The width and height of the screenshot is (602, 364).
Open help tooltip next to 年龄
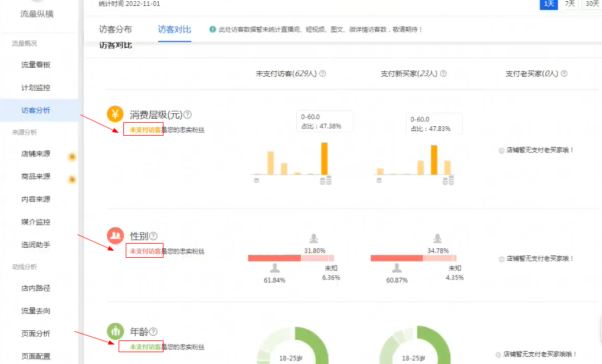pos(153,332)
